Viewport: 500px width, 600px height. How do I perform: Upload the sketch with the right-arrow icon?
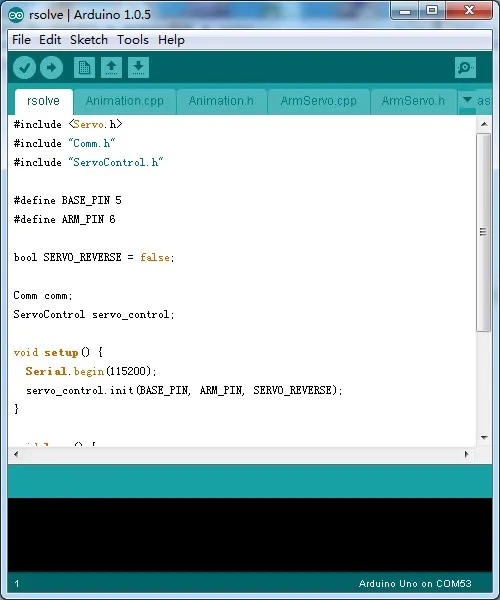pyautogui.click(x=51, y=68)
